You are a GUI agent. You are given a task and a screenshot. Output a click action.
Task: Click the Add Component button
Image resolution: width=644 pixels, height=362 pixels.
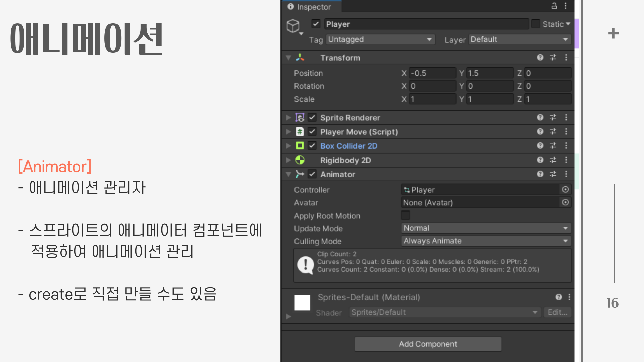428,344
